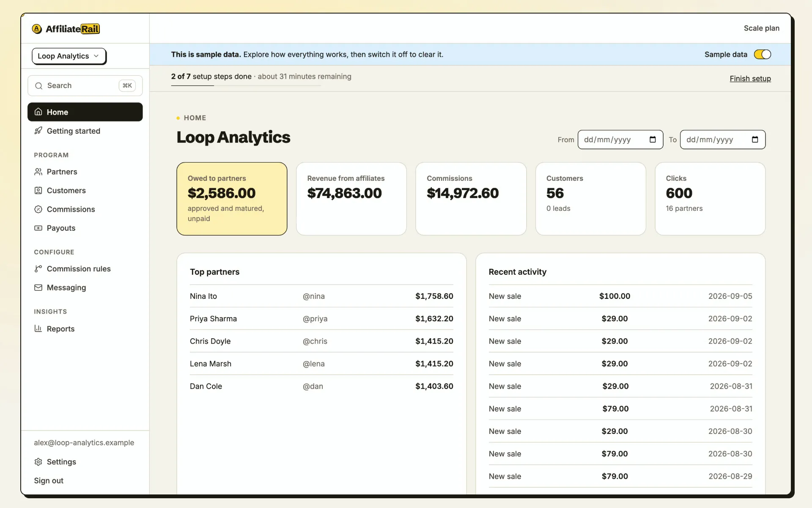812x508 pixels.
Task: Click the Partners people icon
Action: point(38,171)
